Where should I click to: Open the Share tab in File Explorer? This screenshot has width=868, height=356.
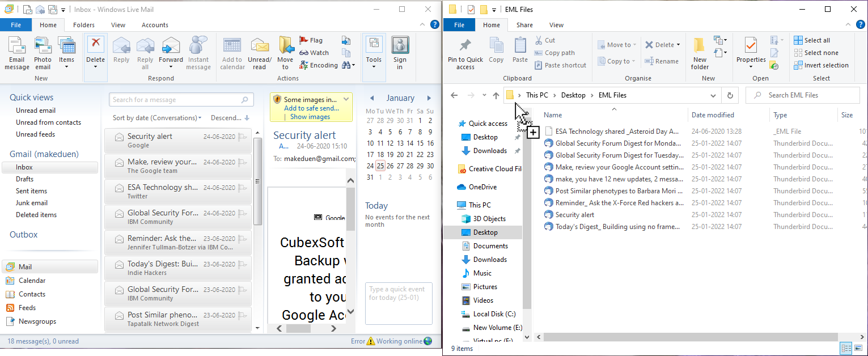click(524, 25)
